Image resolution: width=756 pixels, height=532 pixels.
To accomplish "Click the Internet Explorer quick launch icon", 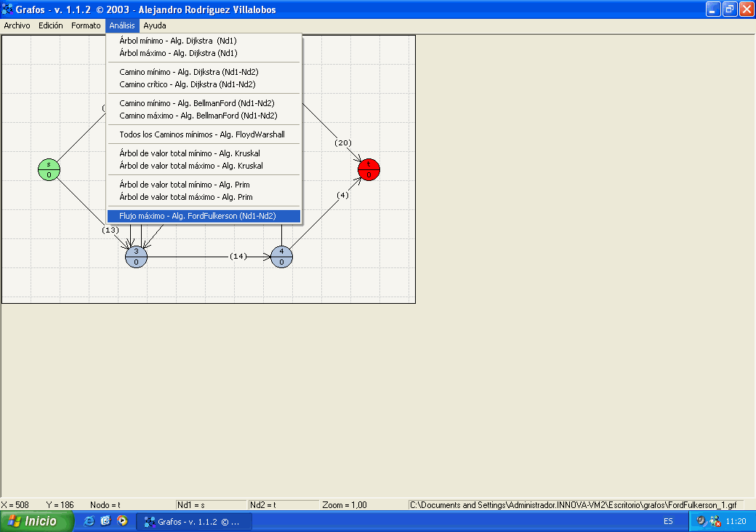I will click(x=89, y=521).
